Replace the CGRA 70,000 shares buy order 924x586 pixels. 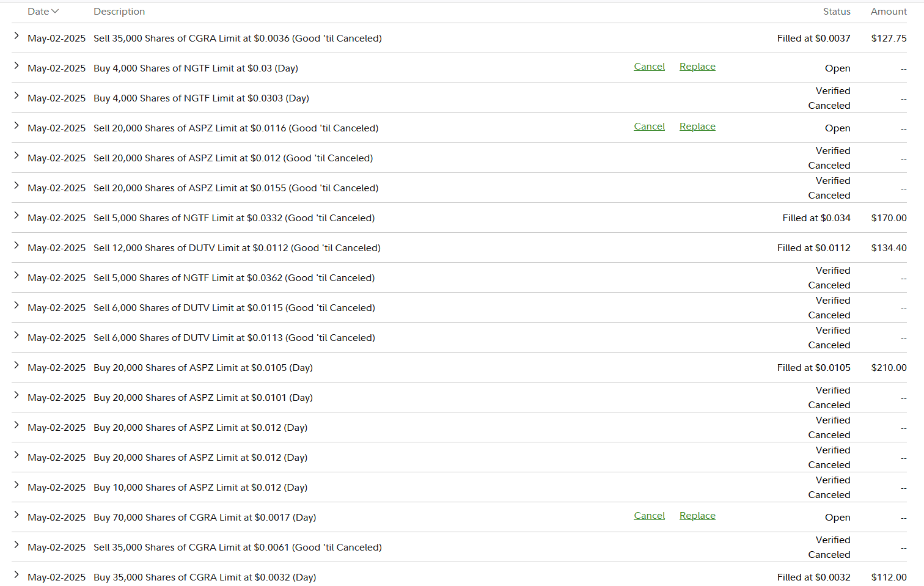click(x=697, y=516)
